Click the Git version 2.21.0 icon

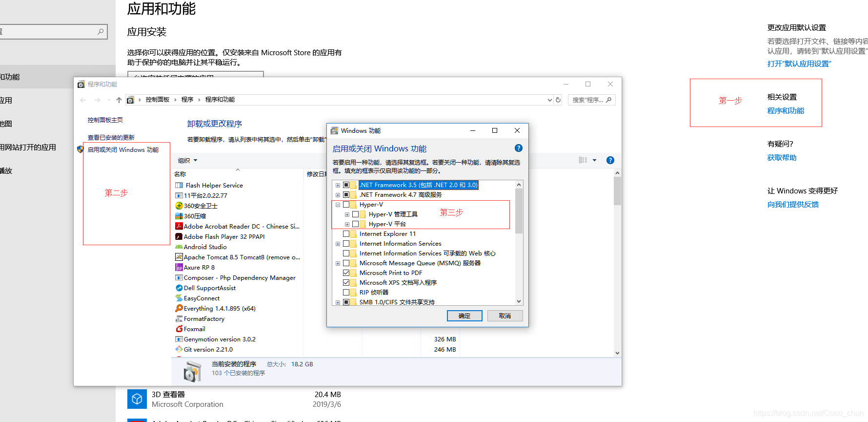(x=179, y=349)
